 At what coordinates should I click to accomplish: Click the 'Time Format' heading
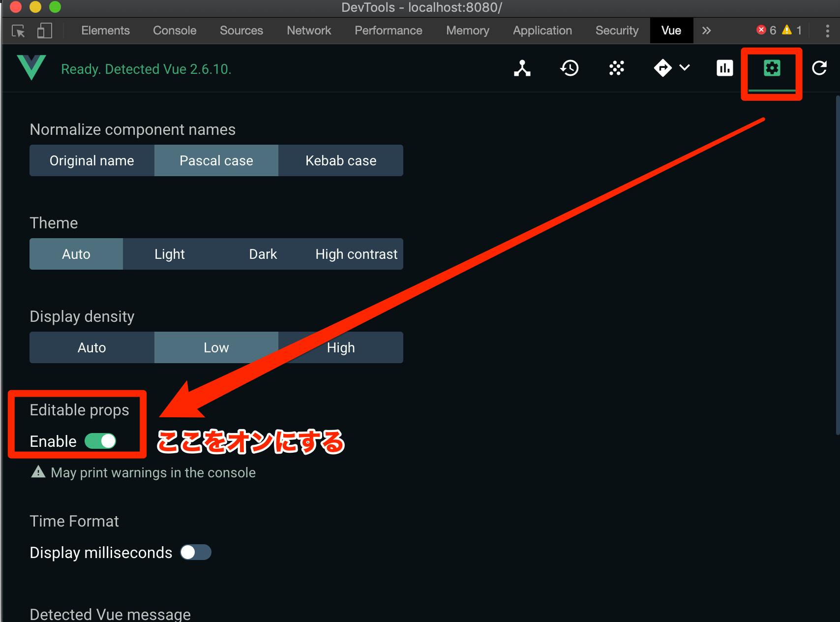click(74, 521)
